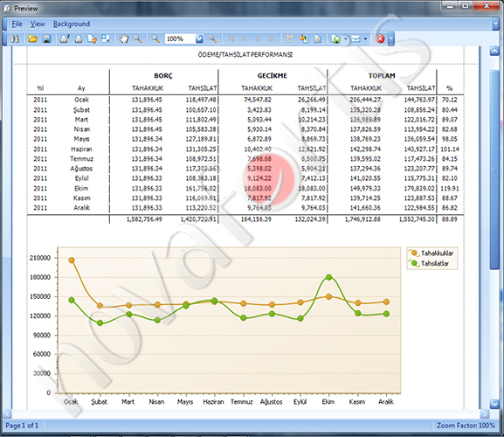Open Page Setup from the toolbar
Image resolution: width=504 pixels, height=437 pixels.
(93, 39)
